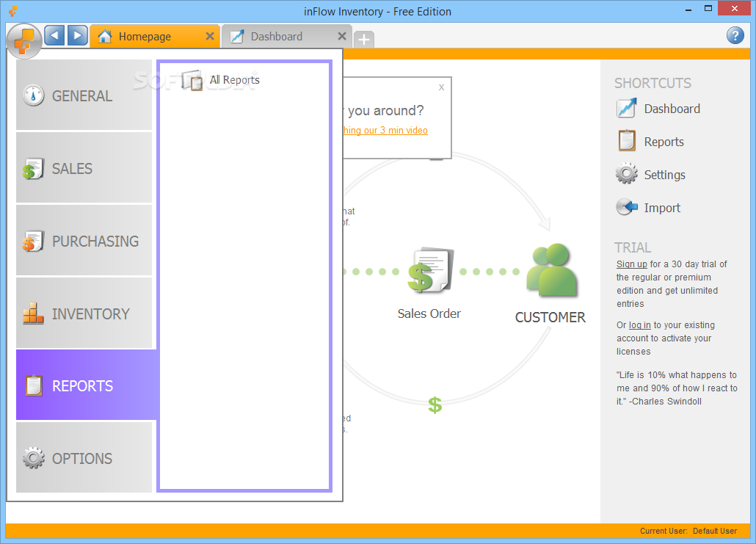Open a new tab with plus button
The height and width of the screenshot is (544, 756).
pyautogui.click(x=364, y=39)
